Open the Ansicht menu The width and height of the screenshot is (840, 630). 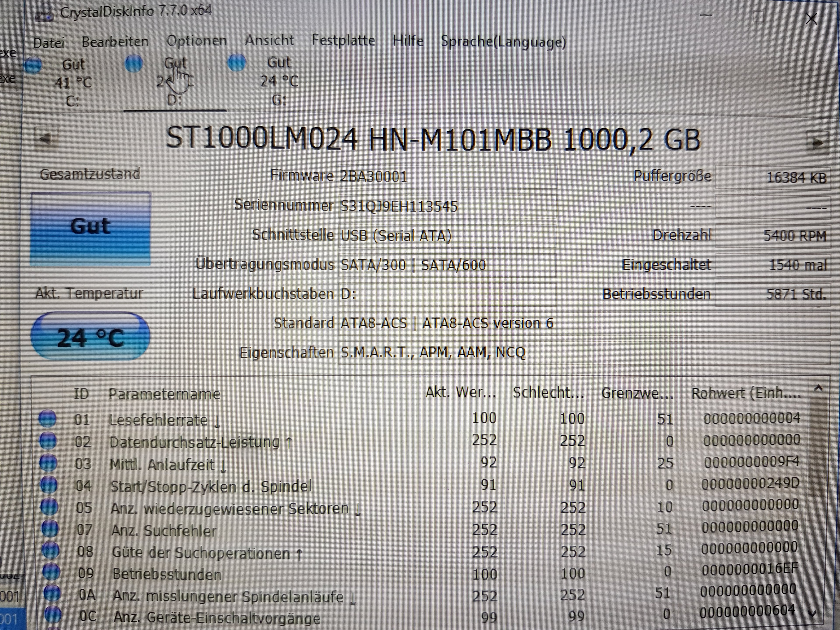pos(269,40)
